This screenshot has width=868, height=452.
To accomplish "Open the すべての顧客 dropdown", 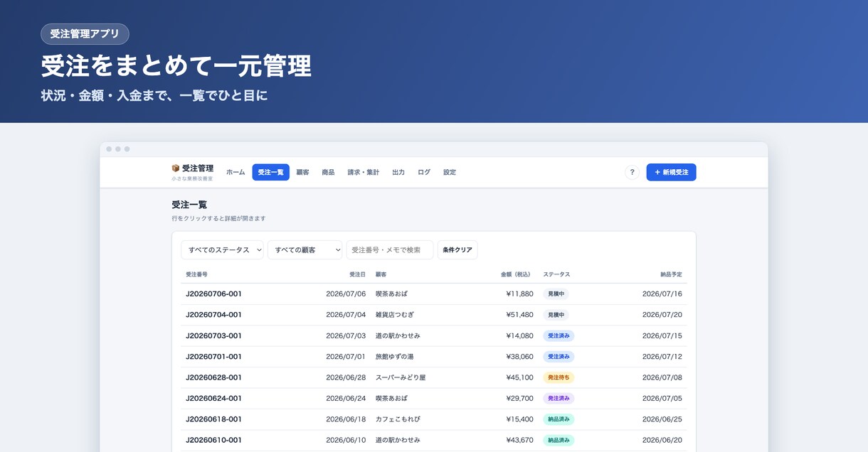I will 305,250.
